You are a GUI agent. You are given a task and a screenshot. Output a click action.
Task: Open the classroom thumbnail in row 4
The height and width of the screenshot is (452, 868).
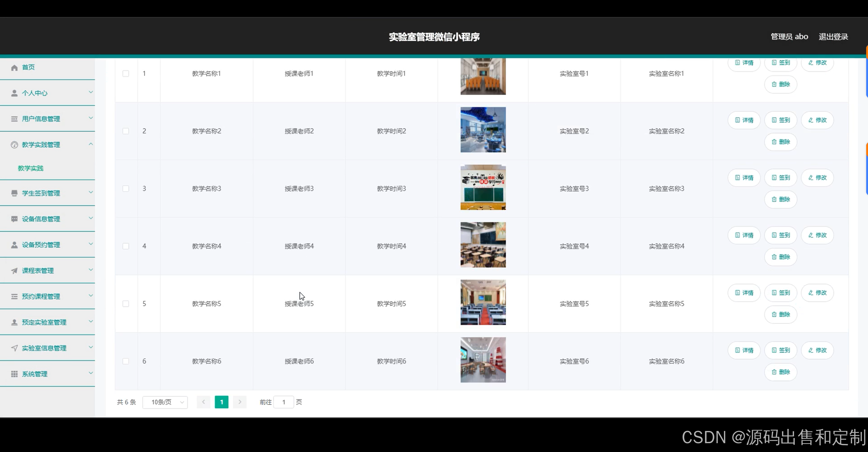[x=483, y=245]
